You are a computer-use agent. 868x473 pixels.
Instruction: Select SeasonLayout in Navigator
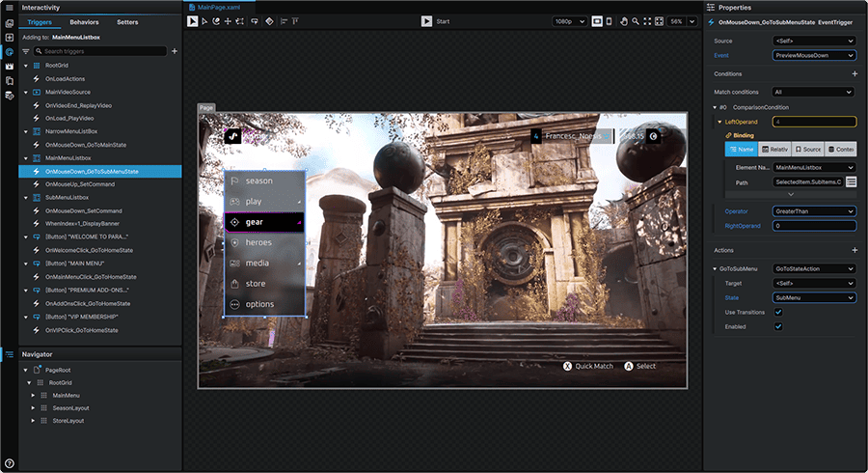[70, 408]
